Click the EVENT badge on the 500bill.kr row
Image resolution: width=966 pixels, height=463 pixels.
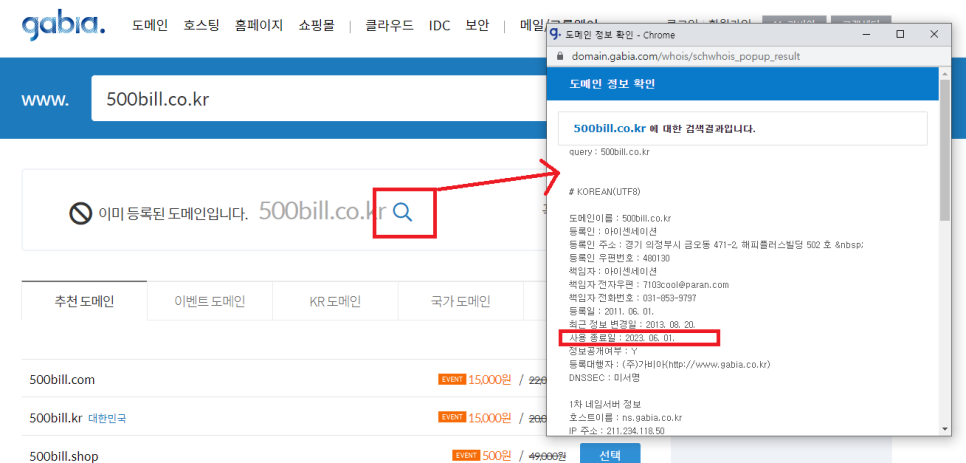[452, 417]
